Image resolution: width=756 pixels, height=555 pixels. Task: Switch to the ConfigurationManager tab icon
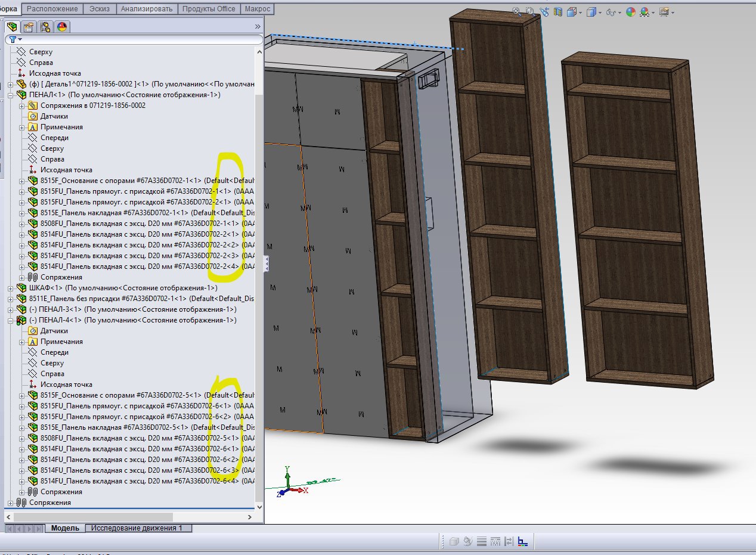click(45, 26)
